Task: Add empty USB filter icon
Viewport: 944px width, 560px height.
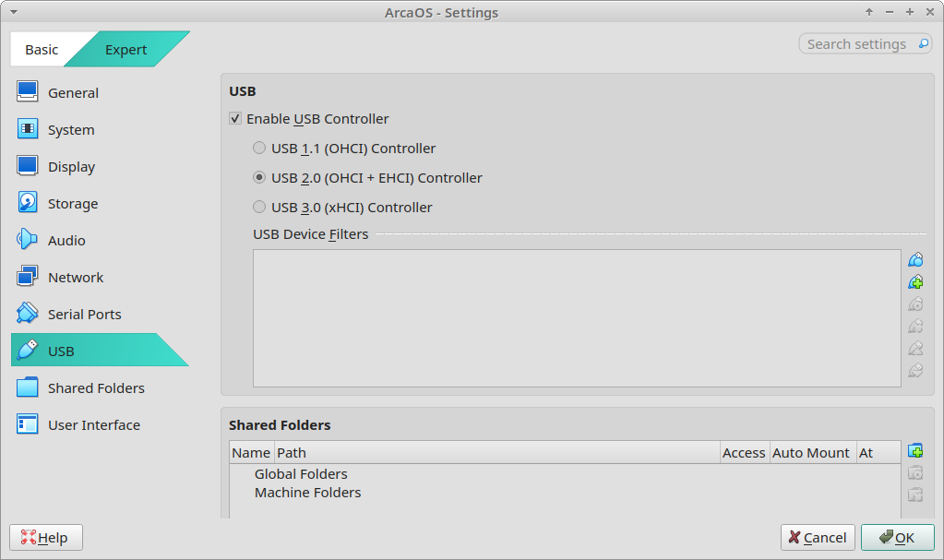Action: pos(915,260)
